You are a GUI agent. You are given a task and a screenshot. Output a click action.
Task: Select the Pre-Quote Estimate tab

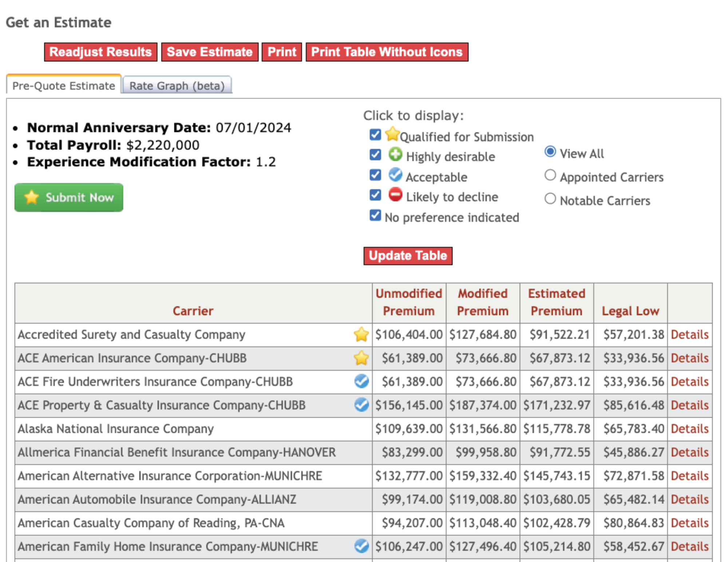[63, 85]
